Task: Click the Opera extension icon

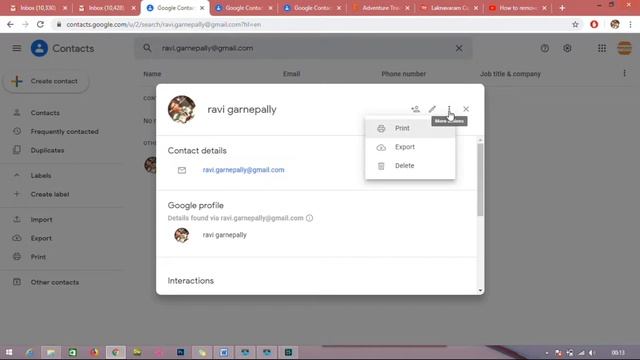Action: [594, 24]
